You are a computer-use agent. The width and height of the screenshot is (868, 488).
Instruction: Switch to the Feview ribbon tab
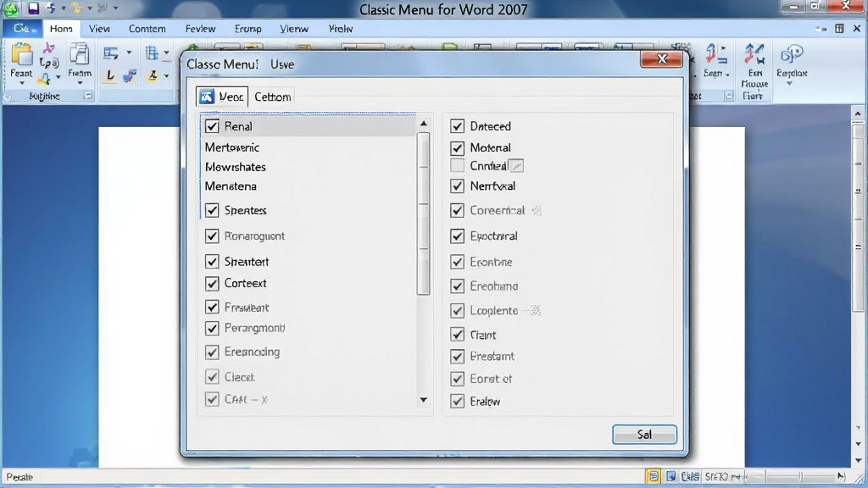200,28
